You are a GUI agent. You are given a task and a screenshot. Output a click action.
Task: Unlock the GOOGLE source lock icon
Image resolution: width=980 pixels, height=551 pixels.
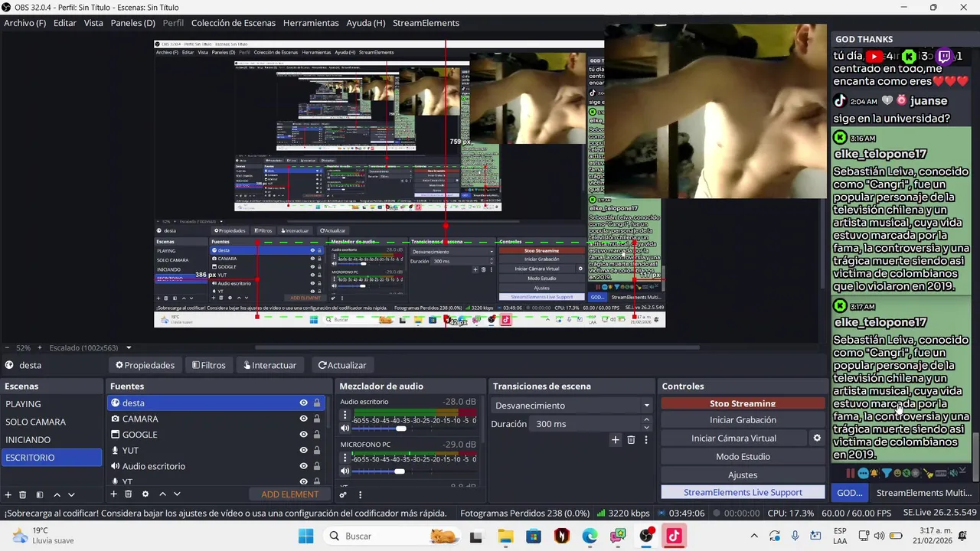(317, 435)
